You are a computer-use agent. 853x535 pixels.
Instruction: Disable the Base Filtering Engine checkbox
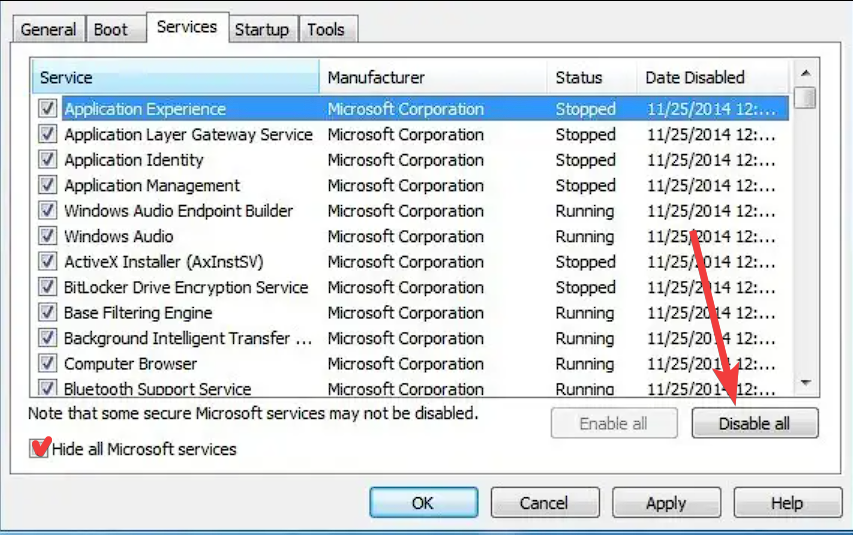click(x=47, y=313)
